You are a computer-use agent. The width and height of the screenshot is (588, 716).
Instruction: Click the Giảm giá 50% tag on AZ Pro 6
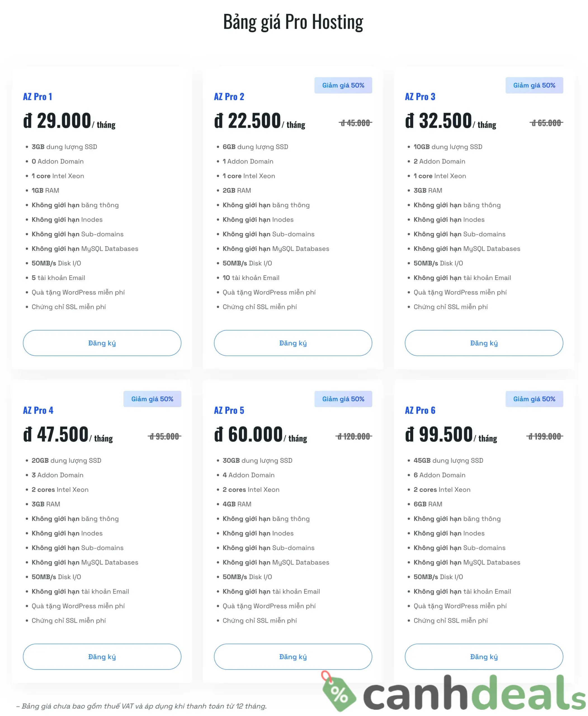click(534, 399)
